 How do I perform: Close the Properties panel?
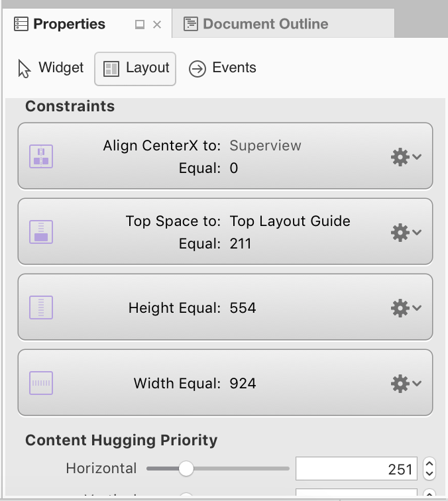(157, 25)
